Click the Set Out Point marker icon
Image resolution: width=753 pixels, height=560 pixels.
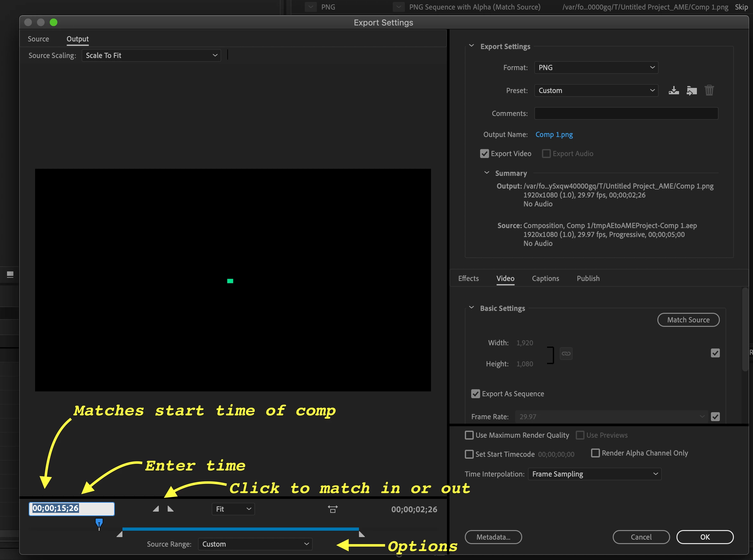(171, 509)
